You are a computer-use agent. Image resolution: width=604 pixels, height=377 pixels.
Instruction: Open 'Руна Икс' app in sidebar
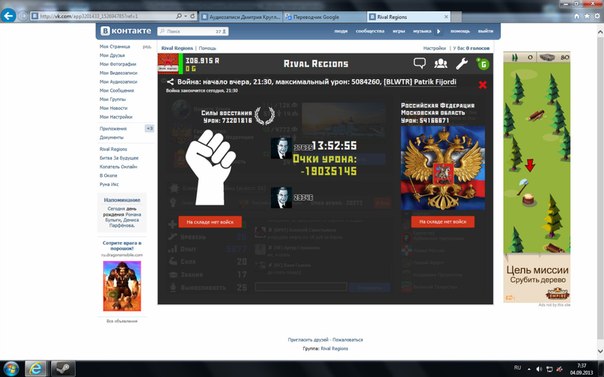(109, 185)
